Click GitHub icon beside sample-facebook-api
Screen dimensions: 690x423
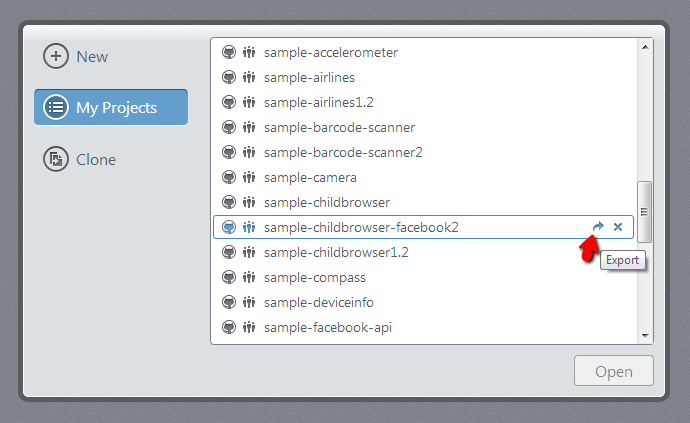point(228,327)
